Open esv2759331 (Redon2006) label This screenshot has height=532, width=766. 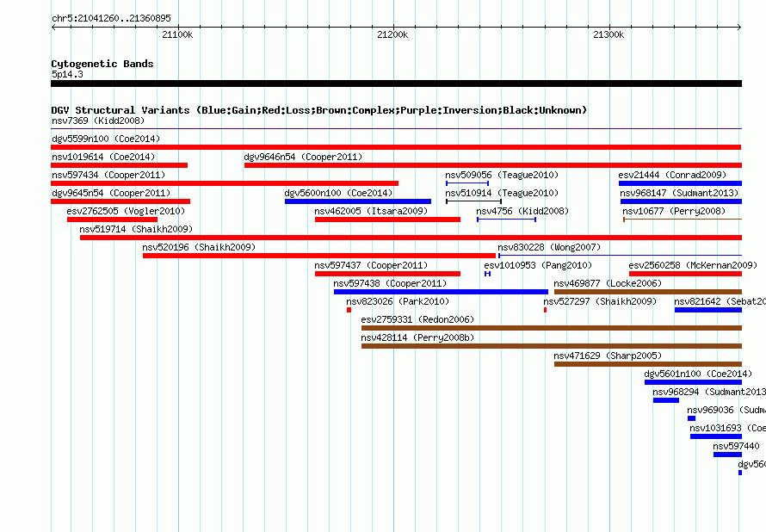pos(417,319)
